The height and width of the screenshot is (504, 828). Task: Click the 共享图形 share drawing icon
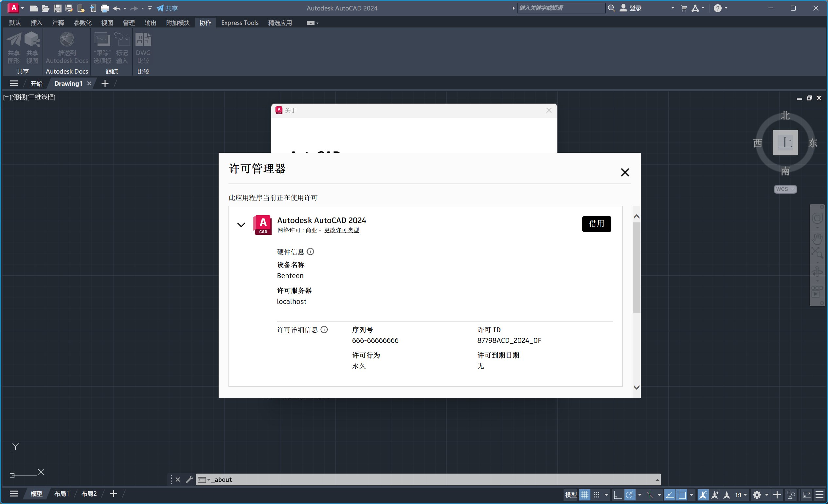[x=14, y=48]
